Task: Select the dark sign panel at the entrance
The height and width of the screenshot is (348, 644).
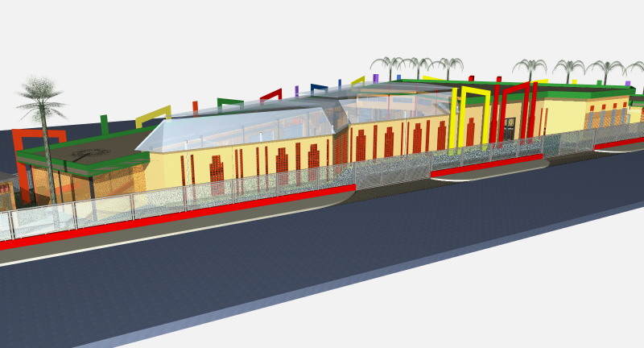Action: [510, 126]
